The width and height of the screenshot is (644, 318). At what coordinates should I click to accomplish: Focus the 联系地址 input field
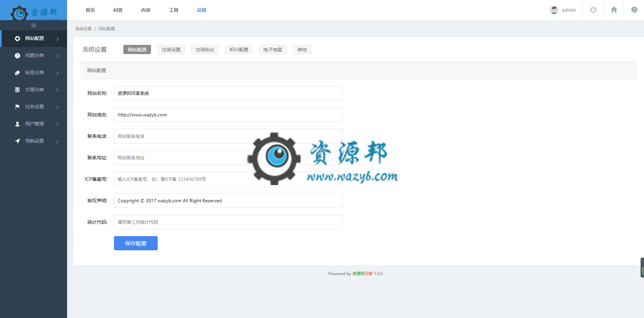pos(228,158)
